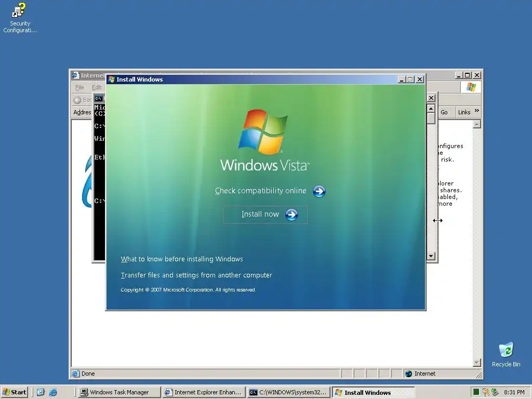Viewport: 532px width, 399px height.
Task: Click the command prompt window icon
Action: coord(98,98)
